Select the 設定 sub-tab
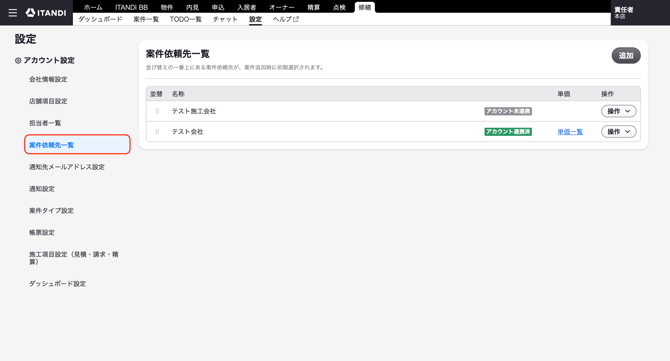The width and height of the screenshot is (670, 361). coord(256,19)
